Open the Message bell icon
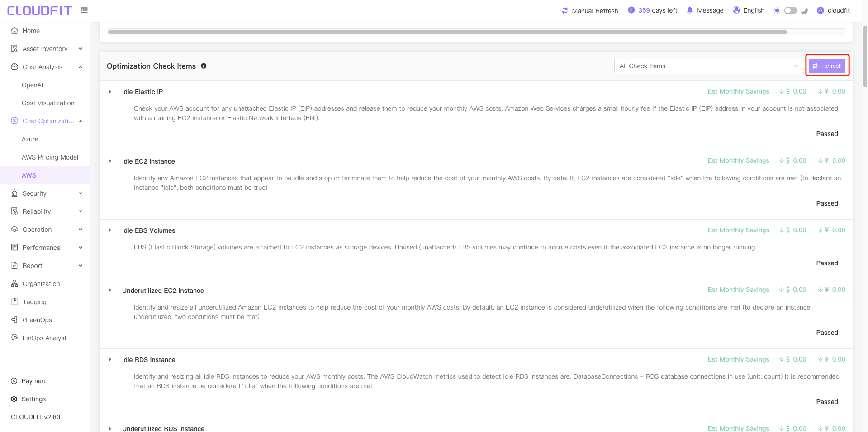 click(x=690, y=10)
